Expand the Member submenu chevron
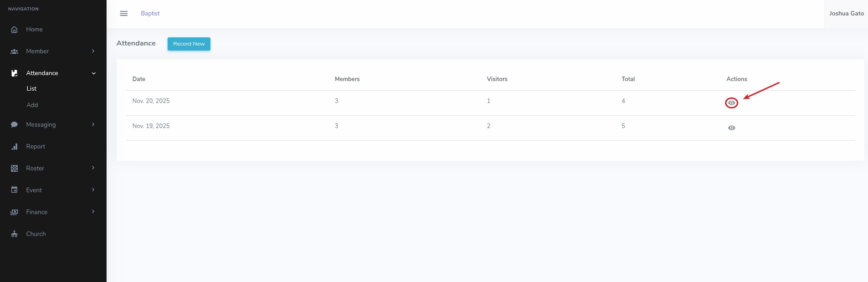Image resolution: width=868 pixels, height=282 pixels. pyautogui.click(x=93, y=51)
